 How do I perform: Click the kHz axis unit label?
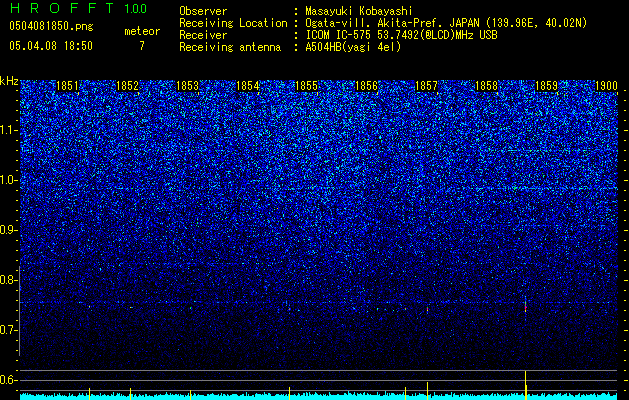pos(9,81)
